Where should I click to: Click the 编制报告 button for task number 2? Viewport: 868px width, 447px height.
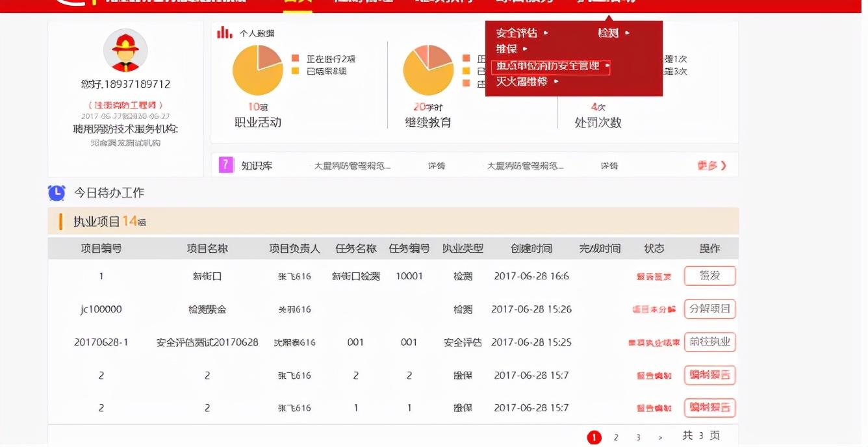tap(709, 376)
